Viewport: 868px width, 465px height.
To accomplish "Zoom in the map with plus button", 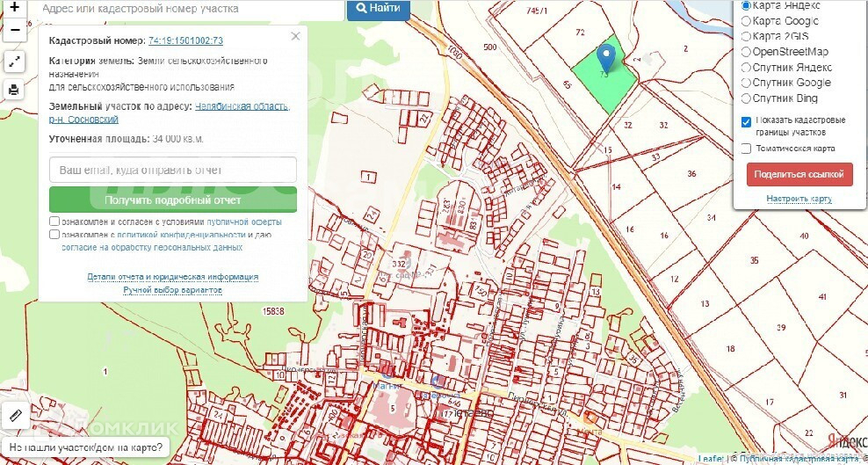I will click(14, 8).
